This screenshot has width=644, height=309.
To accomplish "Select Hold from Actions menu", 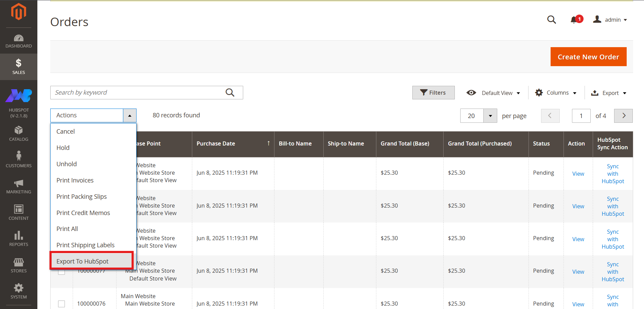I will pyautogui.click(x=93, y=148).
